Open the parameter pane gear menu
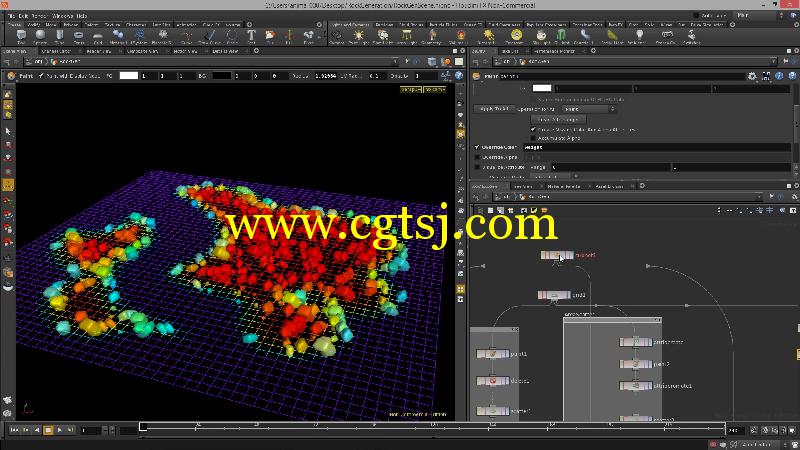This screenshot has height=450, width=800. 752,76
